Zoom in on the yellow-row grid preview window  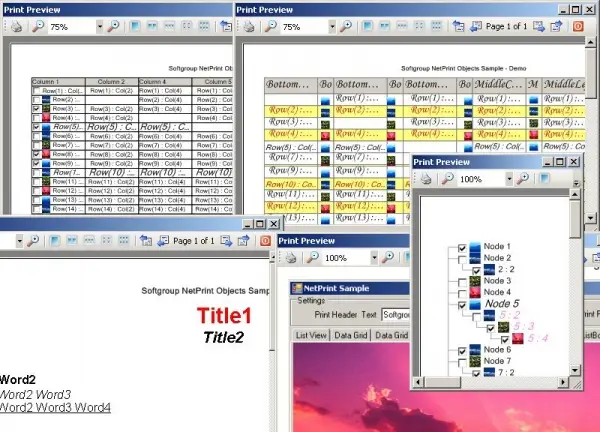(x=346, y=26)
